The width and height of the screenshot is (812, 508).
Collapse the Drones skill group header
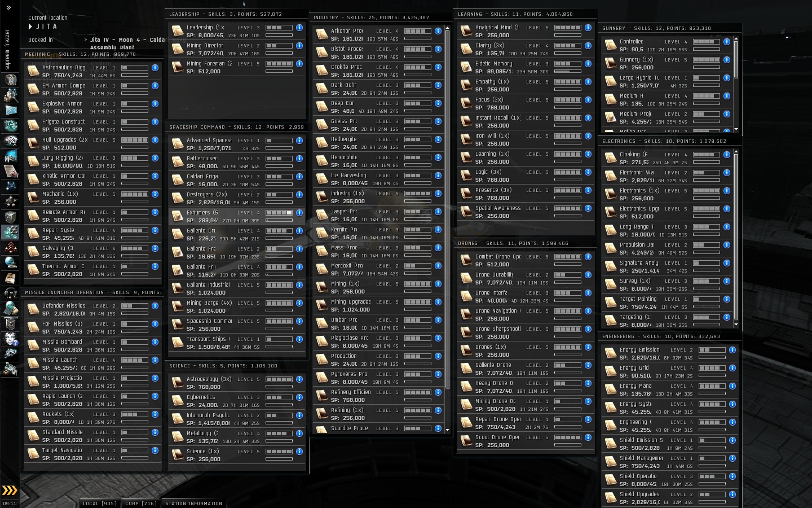pyautogui.click(x=526, y=243)
